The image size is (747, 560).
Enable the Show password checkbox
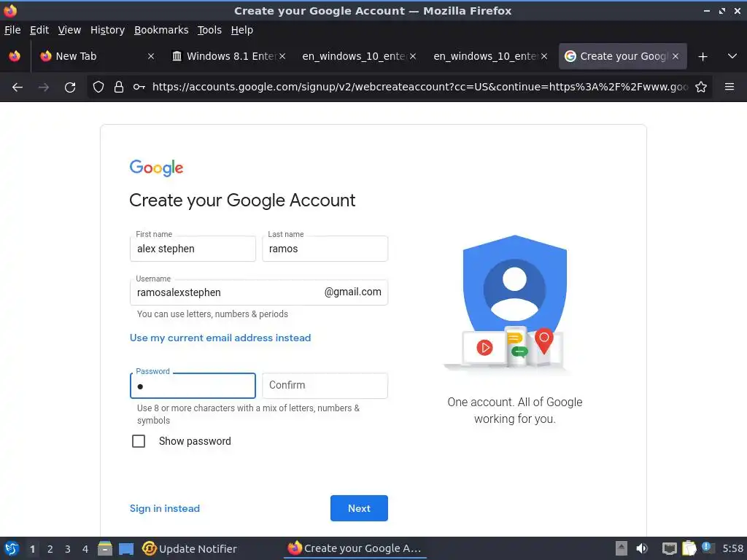[x=139, y=441]
